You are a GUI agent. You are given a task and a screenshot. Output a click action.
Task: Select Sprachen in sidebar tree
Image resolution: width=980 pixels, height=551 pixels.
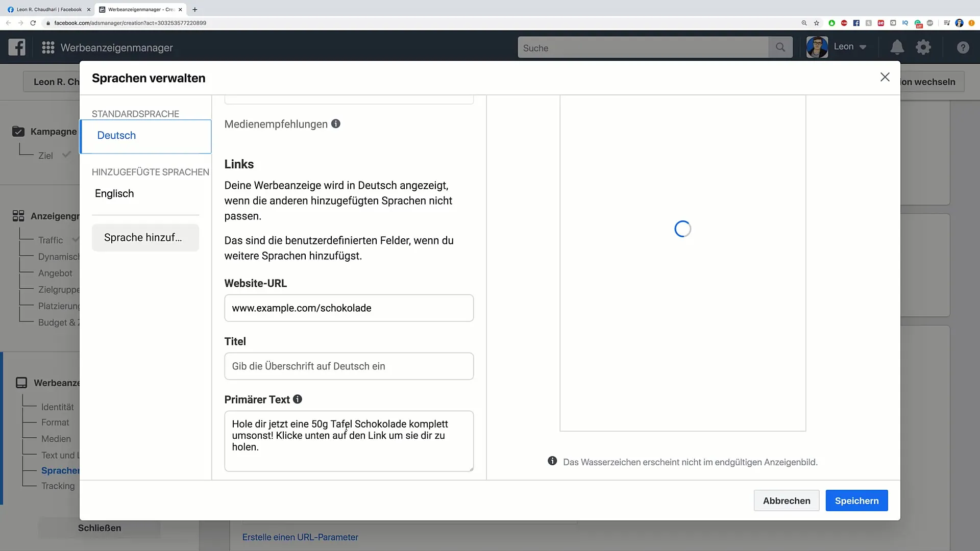tap(60, 470)
